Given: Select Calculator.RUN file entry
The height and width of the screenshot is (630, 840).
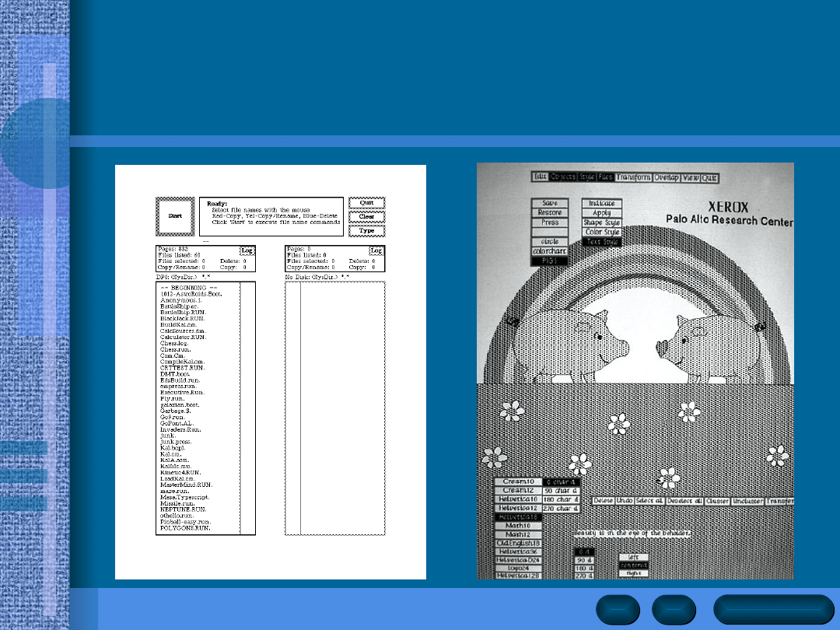Looking at the screenshot, I should click(183, 337).
